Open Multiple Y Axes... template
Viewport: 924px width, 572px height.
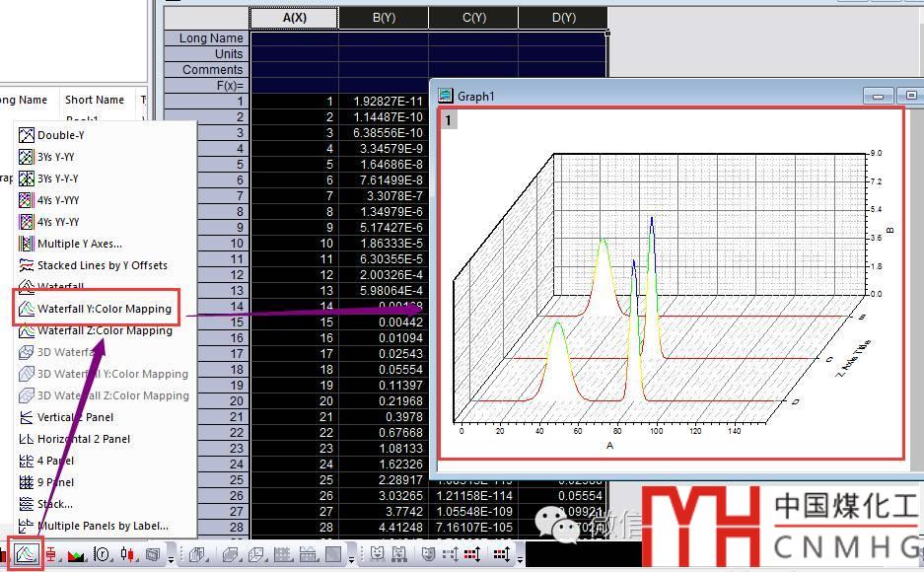(x=79, y=244)
